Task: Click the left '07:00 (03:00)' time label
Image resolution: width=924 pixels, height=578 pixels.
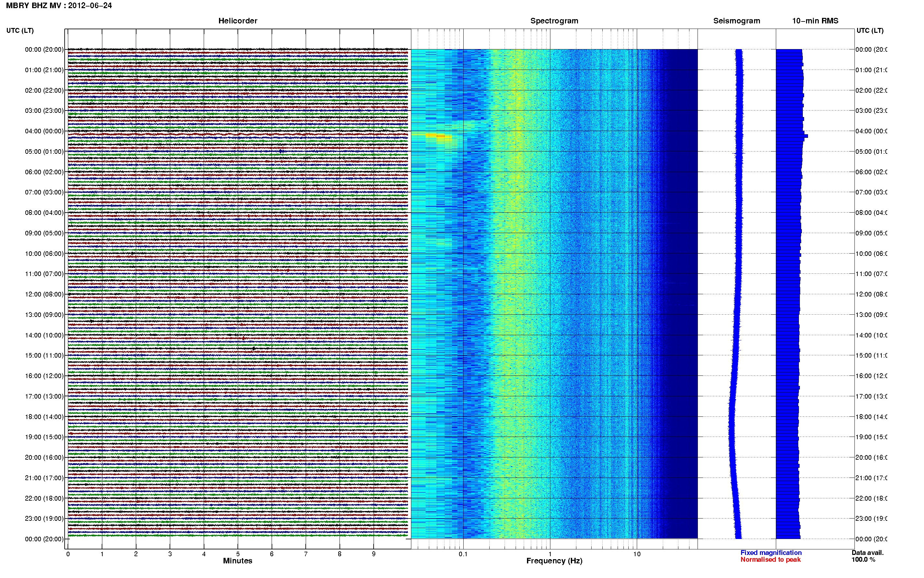Action: click(44, 192)
